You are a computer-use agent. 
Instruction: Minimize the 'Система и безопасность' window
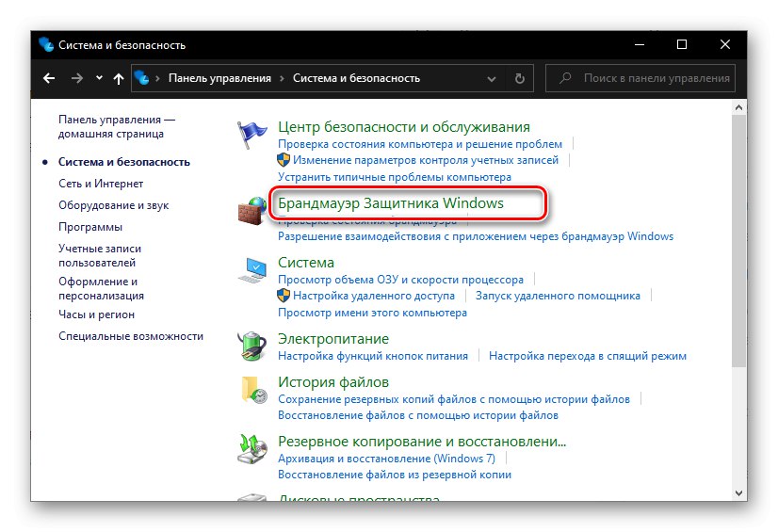click(x=640, y=44)
